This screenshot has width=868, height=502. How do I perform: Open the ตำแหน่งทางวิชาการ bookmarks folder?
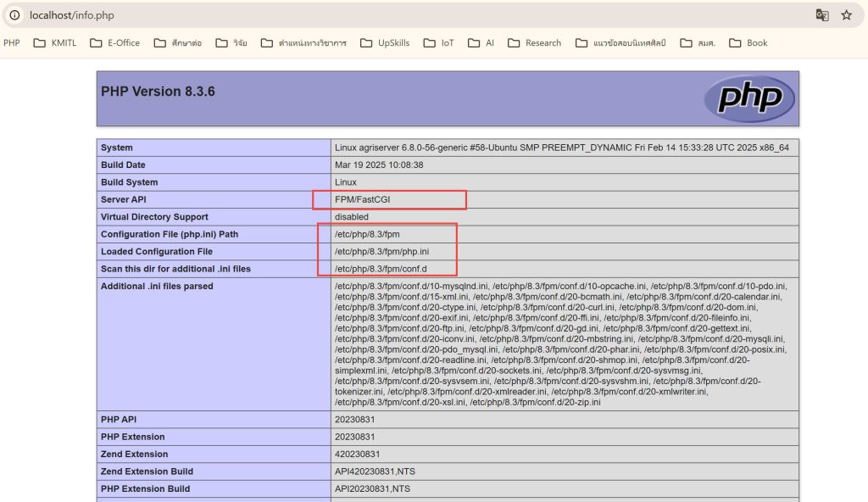[303, 42]
